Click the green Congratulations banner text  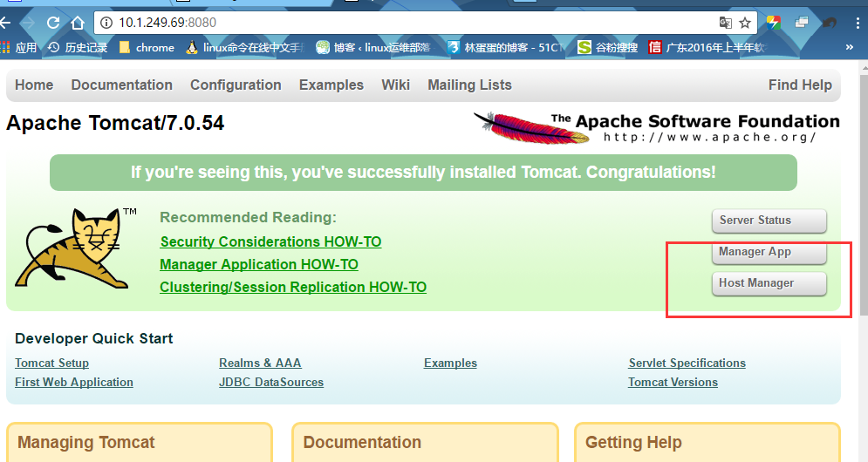423,173
